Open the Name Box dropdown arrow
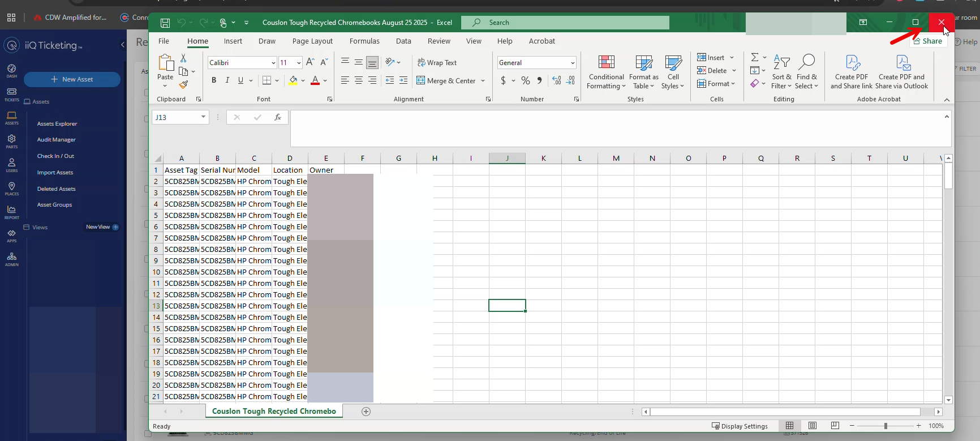The height and width of the screenshot is (441, 980). point(203,117)
